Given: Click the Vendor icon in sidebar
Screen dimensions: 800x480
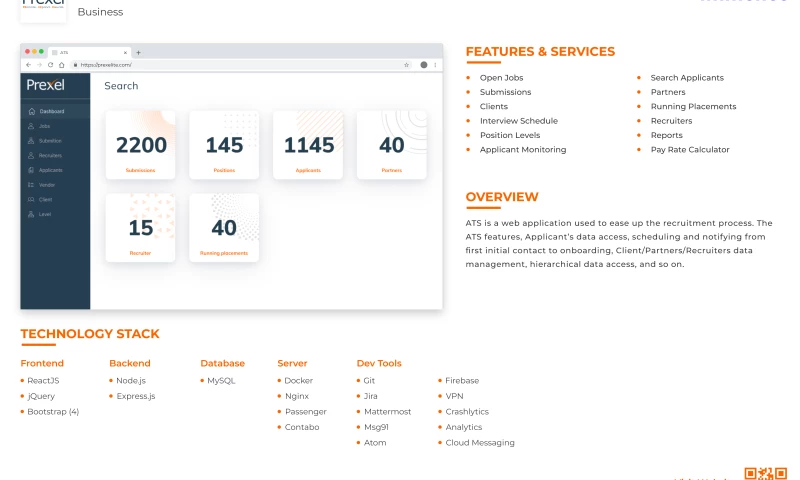Looking at the screenshot, I should [x=32, y=185].
